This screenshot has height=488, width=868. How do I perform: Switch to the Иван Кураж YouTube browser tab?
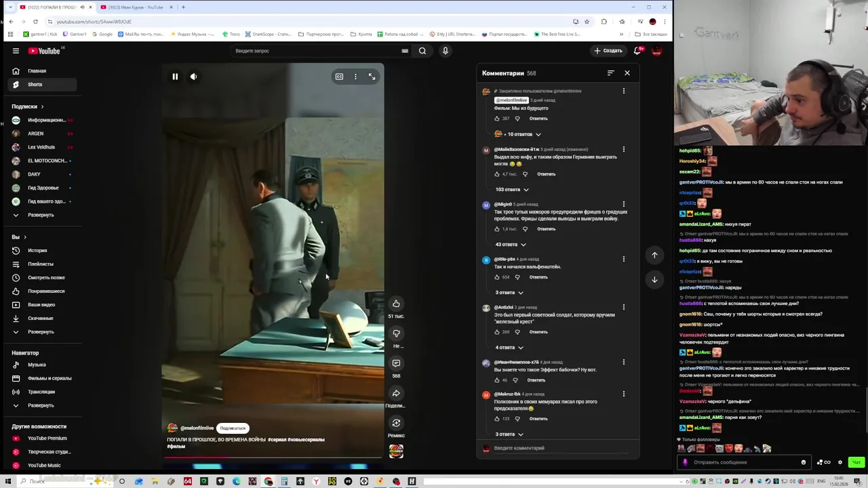point(136,7)
